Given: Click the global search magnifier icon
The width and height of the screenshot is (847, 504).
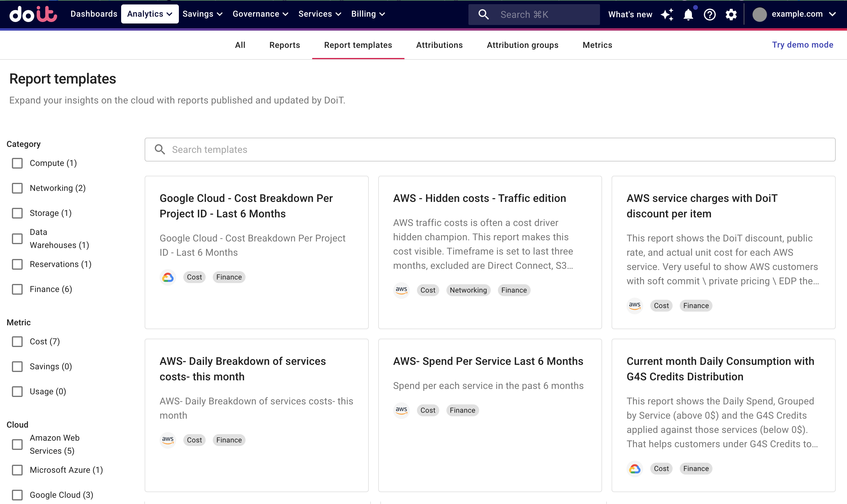Looking at the screenshot, I should tap(483, 14).
